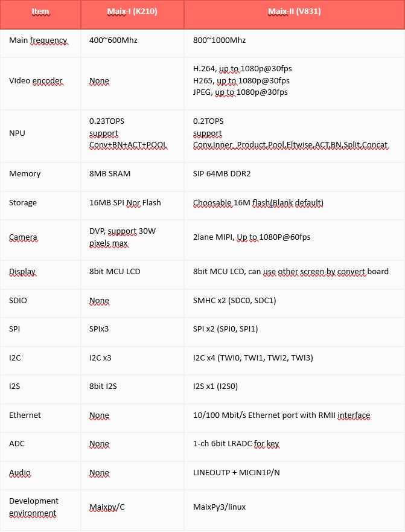The height and width of the screenshot is (532, 405).
Task: Select the "I2S x1 (I2S0)" cell
Action: click(x=220, y=387)
